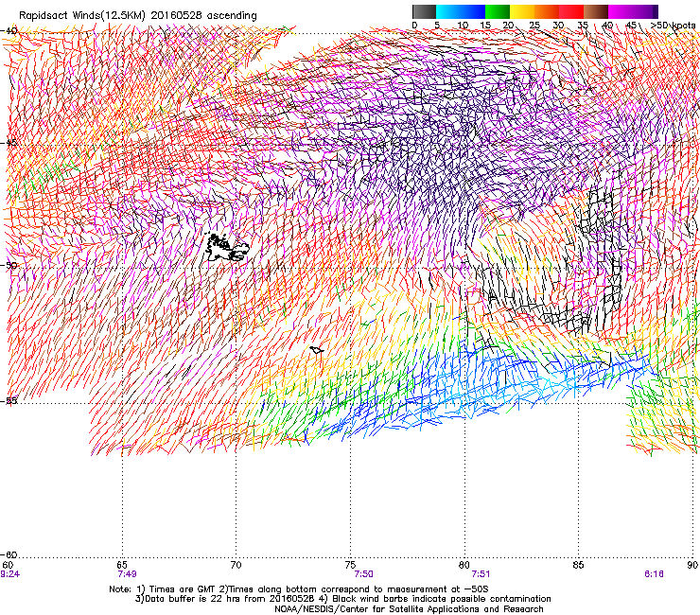Pick the blue 10-15 knots legend segment

(x=473, y=11)
